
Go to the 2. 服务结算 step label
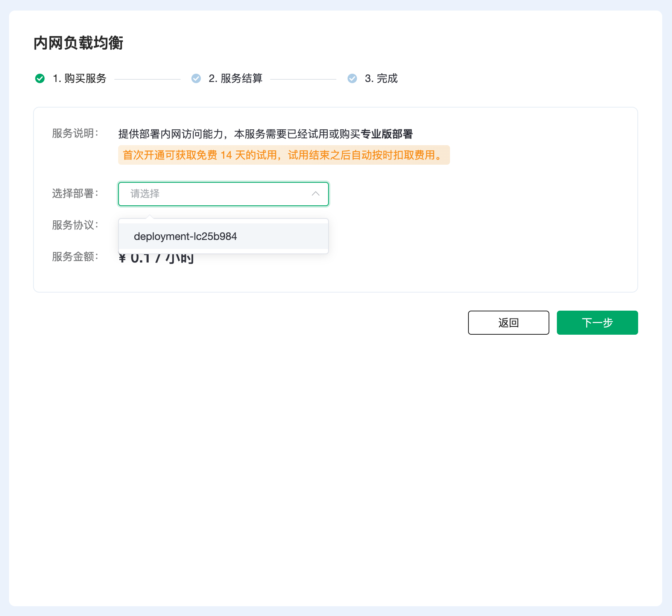pos(236,78)
